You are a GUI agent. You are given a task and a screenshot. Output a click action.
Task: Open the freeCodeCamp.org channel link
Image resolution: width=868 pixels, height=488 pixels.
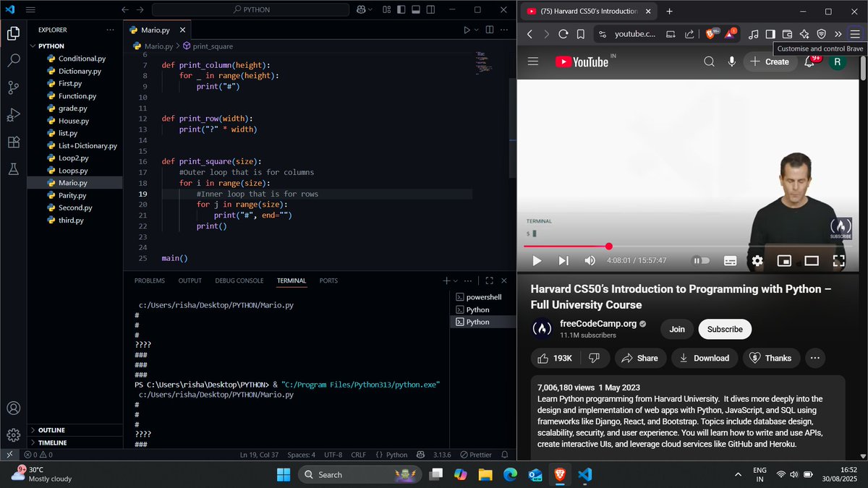coord(597,323)
